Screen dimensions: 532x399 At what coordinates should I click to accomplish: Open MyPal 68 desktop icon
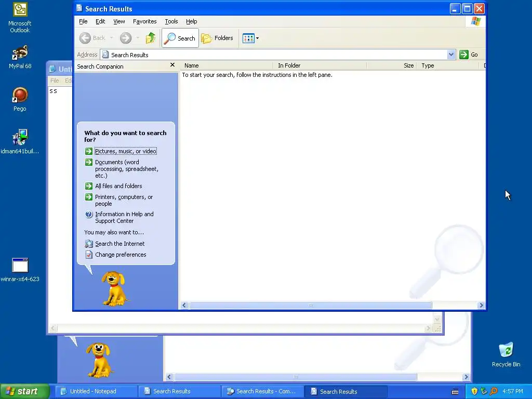(20, 57)
